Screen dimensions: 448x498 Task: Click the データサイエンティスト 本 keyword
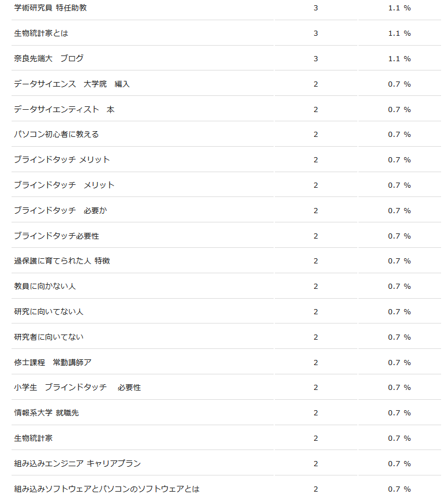[x=64, y=110]
